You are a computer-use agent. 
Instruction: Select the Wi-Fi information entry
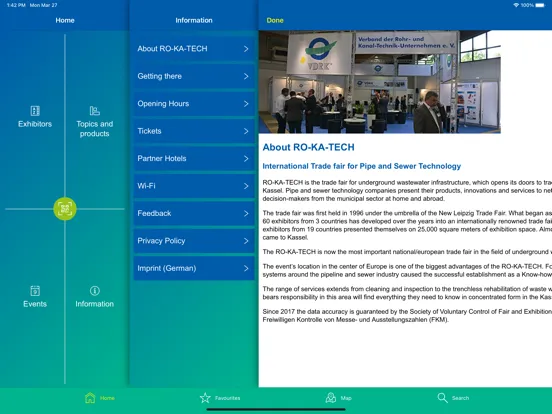click(x=194, y=186)
